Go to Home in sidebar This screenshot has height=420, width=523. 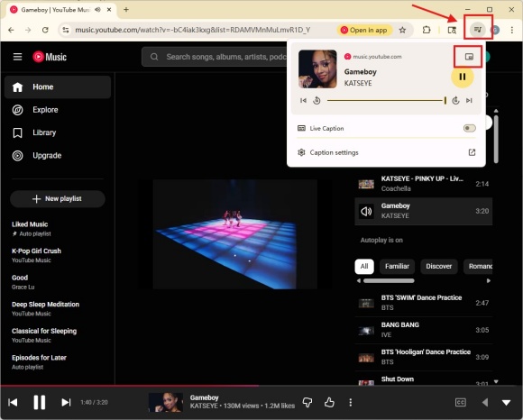[58, 87]
